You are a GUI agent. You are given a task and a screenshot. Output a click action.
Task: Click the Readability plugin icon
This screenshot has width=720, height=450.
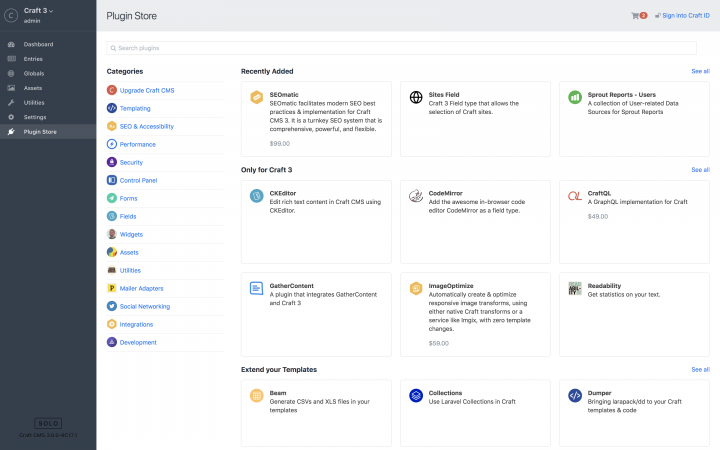(x=575, y=288)
